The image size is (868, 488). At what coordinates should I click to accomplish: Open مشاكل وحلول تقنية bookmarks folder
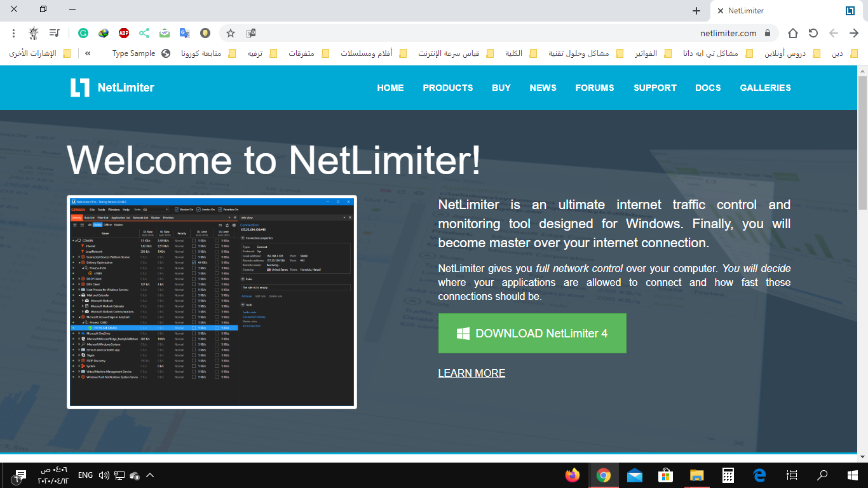tap(585, 53)
